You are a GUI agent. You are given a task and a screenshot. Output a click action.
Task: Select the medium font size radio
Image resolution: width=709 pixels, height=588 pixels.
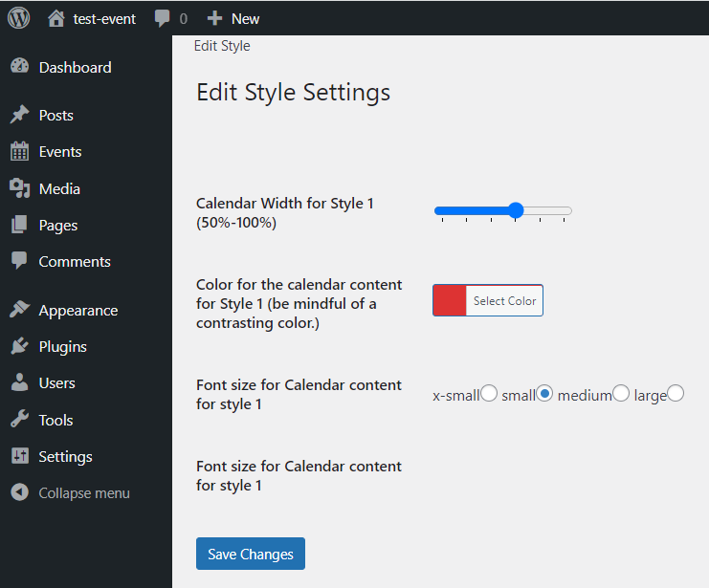click(x=621, y=393)
